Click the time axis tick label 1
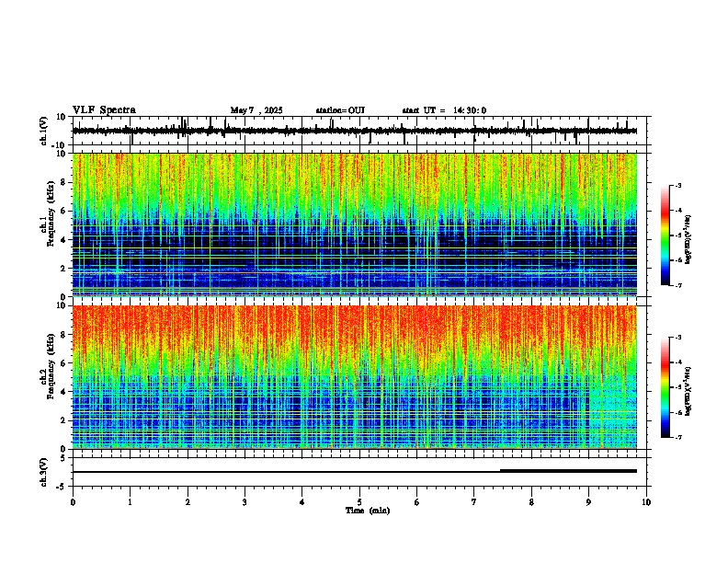The image size is (728, 563). pyautogui.click(x=131, y=502)
